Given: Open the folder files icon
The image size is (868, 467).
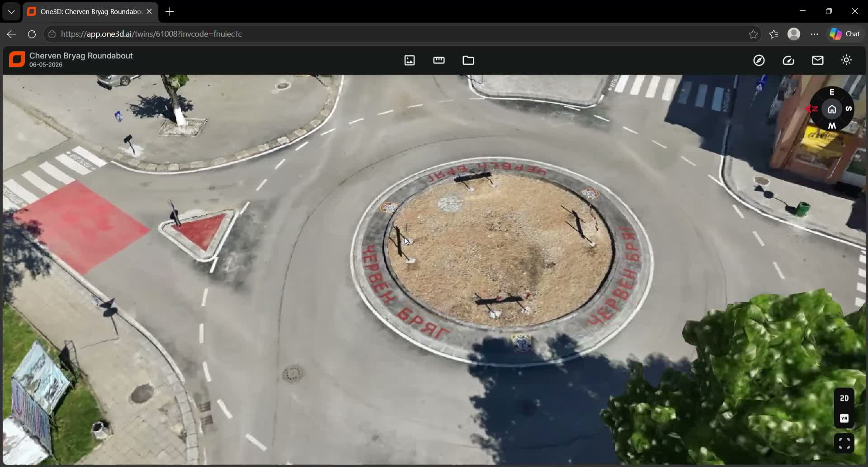Looking at the screenshot, I should coord(468,60).
